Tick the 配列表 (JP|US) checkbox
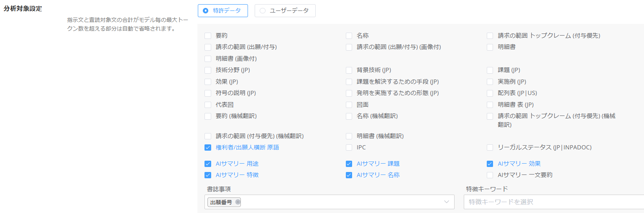The width and height of the screenshot is (644, 213). pos(490,93)
